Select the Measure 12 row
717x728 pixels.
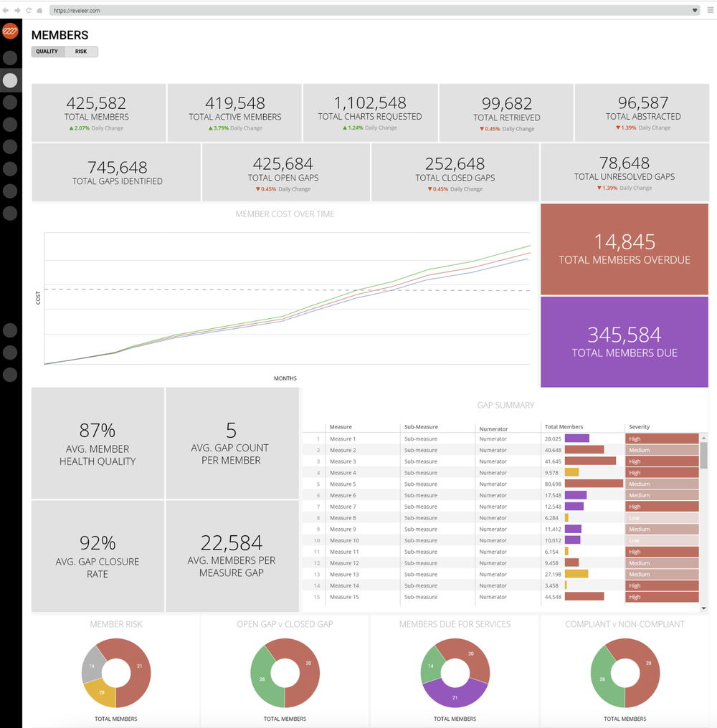501,562
